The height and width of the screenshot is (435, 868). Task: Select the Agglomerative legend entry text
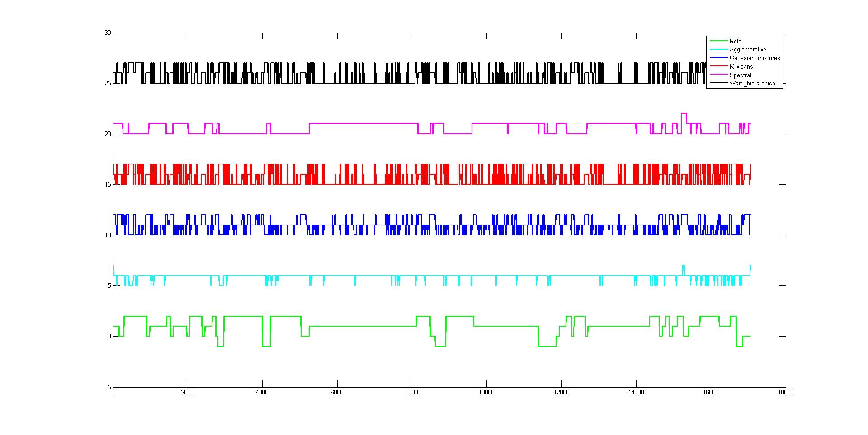748,50
